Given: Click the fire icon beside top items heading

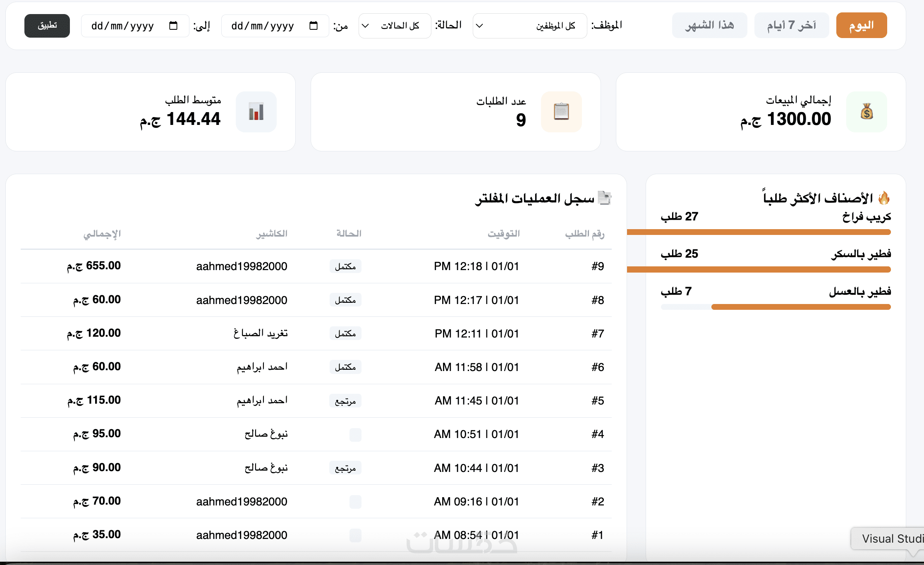Looking at the screenshot, I should tap(884, 198).
